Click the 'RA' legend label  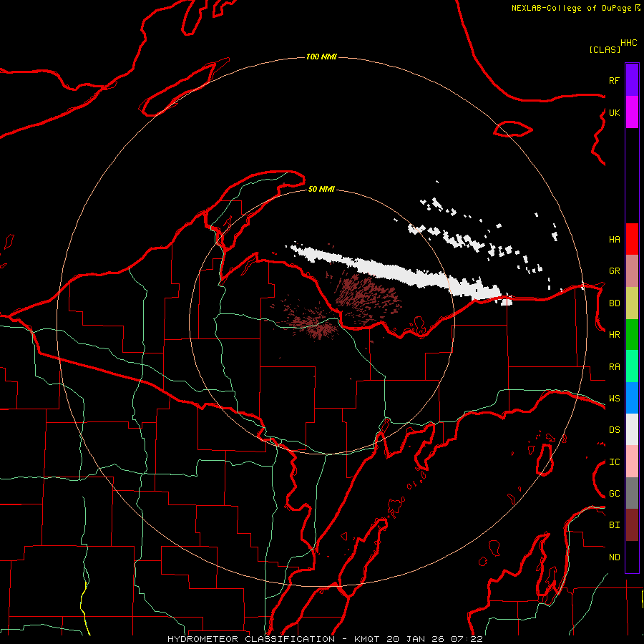(x=614, y=366)
